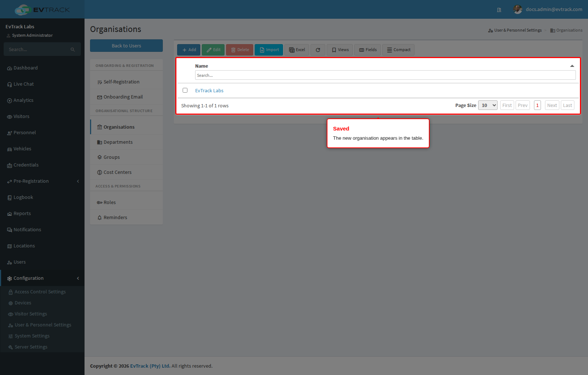
Task: Open the building icon in the header
Action: point(499,10)
